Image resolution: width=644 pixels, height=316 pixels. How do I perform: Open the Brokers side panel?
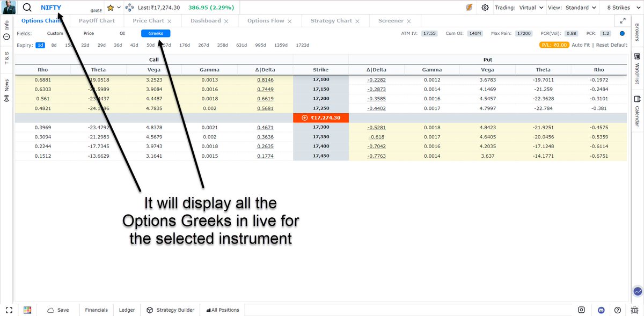click(637, 32)
